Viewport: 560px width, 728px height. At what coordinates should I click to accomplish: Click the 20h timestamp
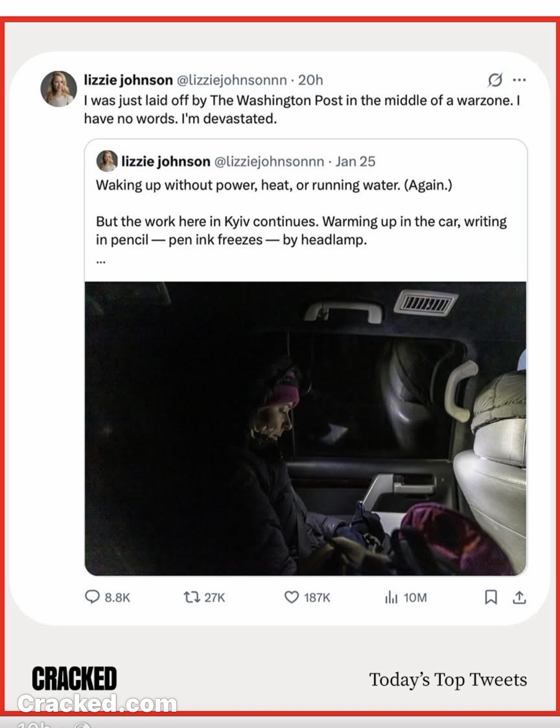pos(310,80)
